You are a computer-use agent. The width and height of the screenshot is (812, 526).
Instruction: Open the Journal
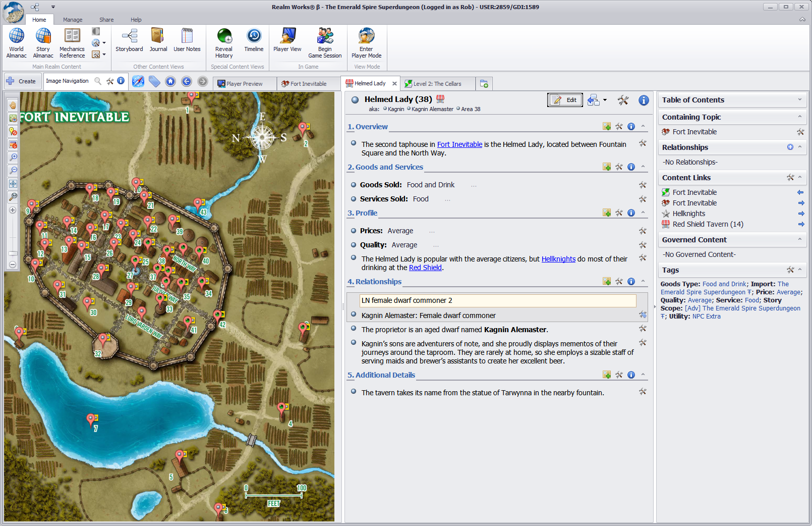158,40
